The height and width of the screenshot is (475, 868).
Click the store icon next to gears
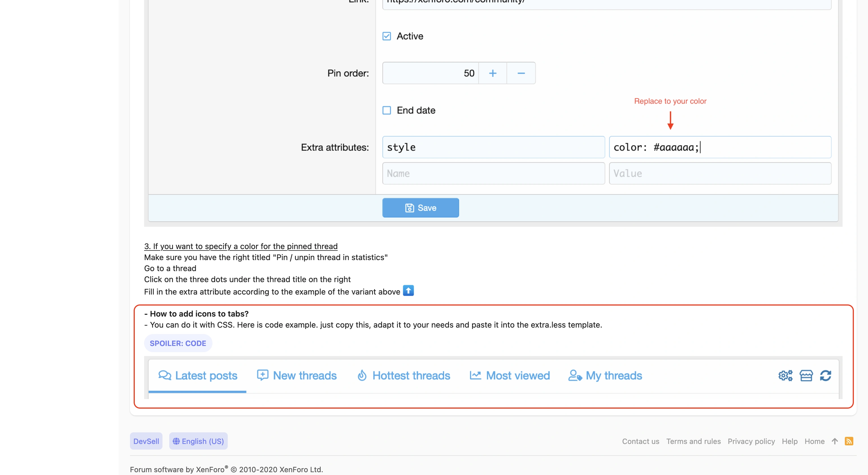(806, 375)
